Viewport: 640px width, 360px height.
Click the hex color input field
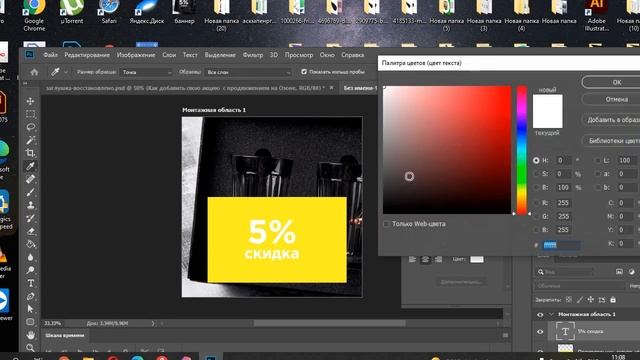(x=562, y=245)
